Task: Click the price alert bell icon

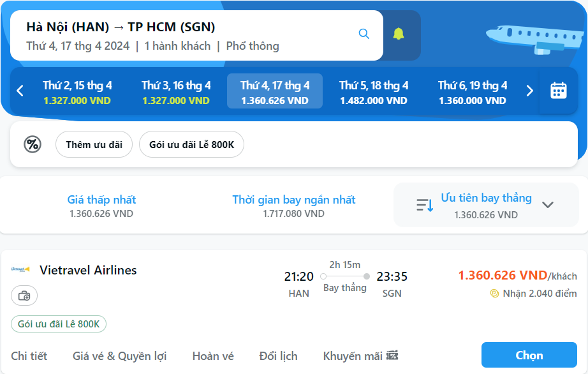Action: point(399,34)
